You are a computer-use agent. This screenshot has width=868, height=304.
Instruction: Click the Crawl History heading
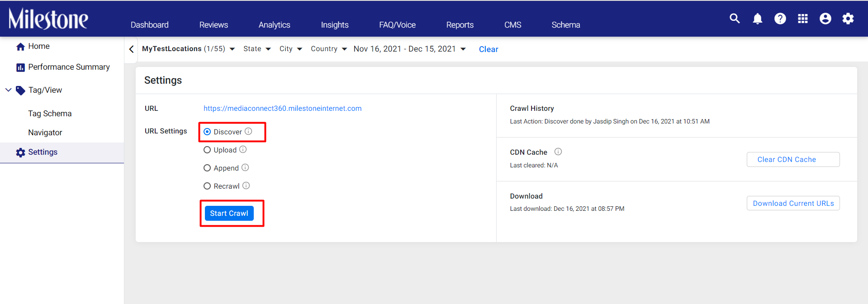532,108
